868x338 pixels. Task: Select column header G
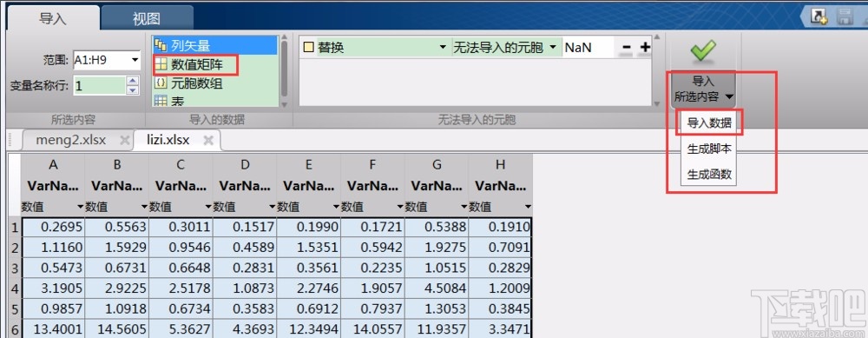[437, 164]
